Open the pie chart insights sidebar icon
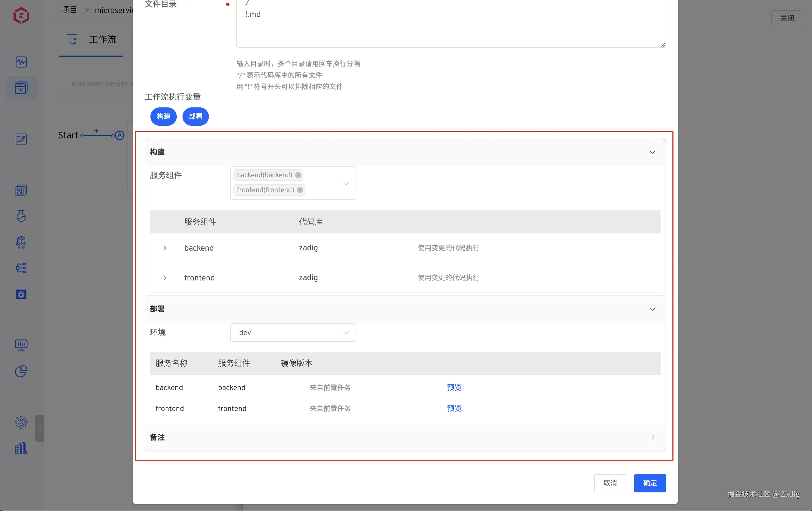This screenshot has width=812, height=511. (21, 371)
